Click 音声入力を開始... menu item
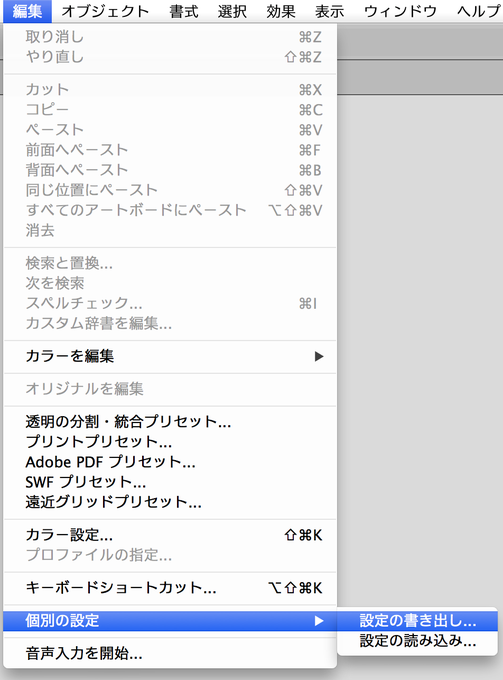The image size is (503, 680). 170,653
